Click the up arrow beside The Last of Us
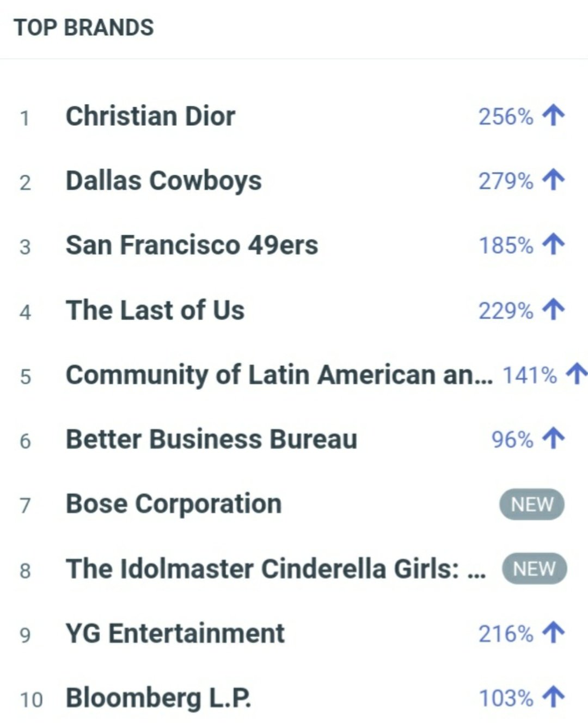Viewport: 588px width, 728px height. tap(554, 310)
